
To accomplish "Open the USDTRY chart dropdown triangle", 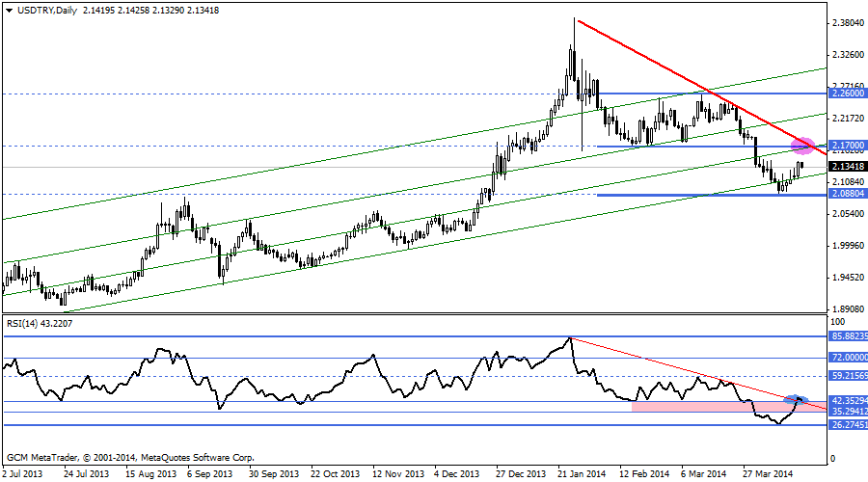I will tap(9, 11).
